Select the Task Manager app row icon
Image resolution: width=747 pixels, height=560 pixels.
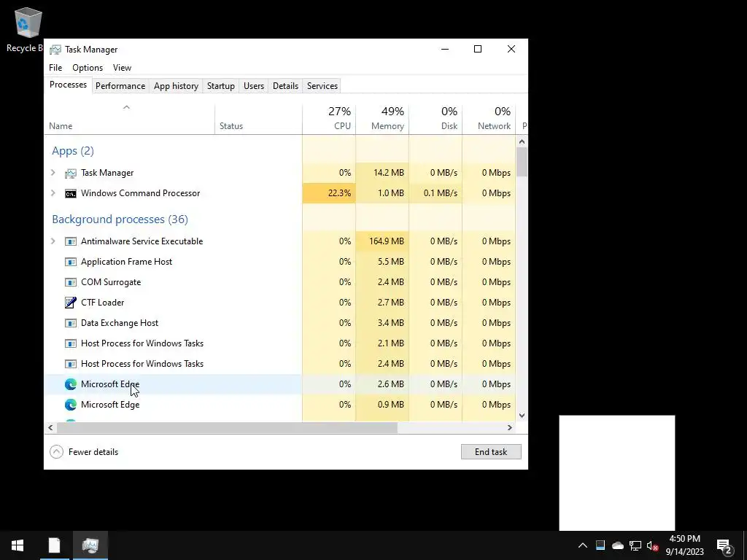[x=71, y=174]
